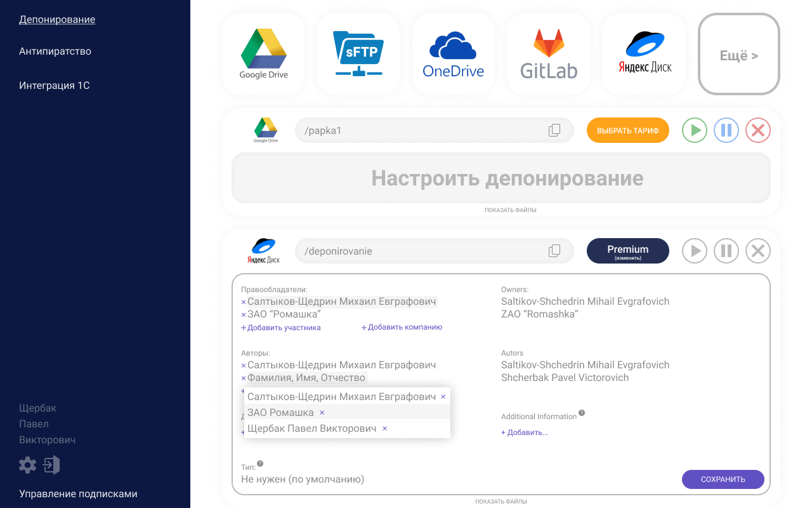This screenshot has width=812, height=508.
Task: Pick the Яндекс Диск storage card
Action: click(x=644, y=54)
